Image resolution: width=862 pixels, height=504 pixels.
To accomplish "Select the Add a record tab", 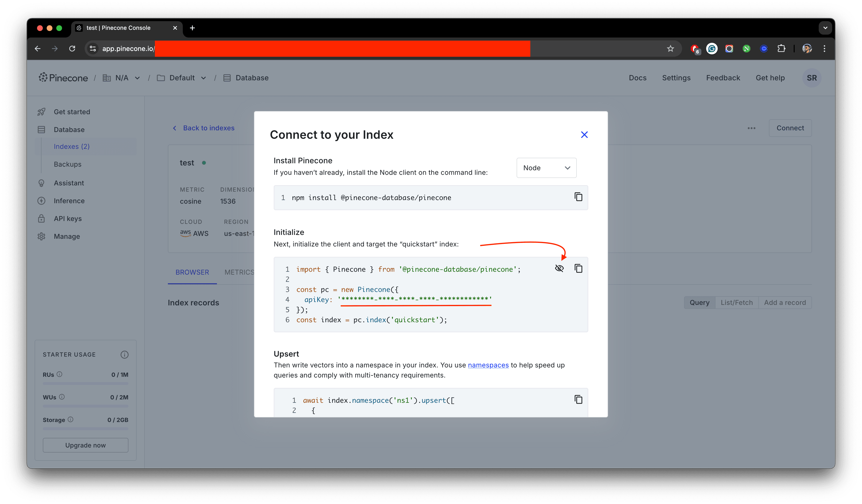I will click(785, 303).
